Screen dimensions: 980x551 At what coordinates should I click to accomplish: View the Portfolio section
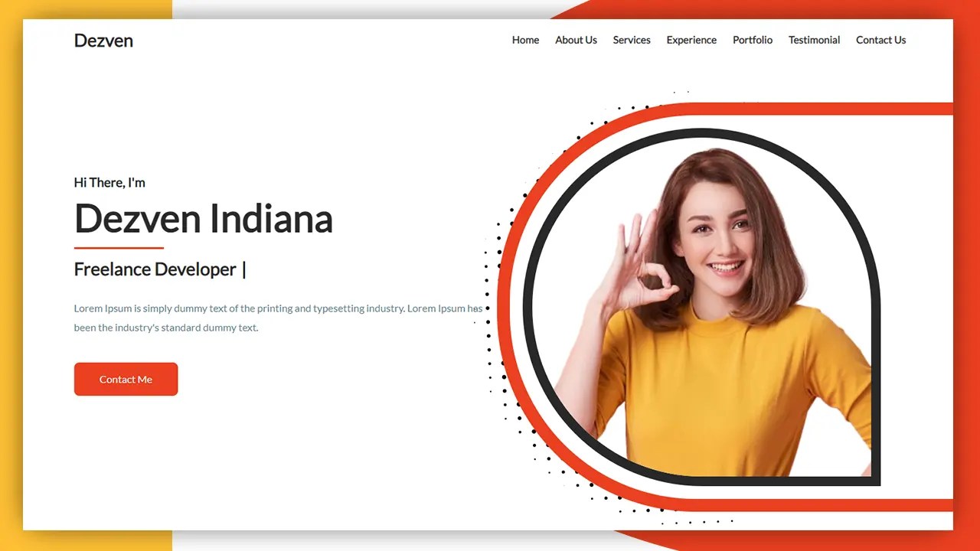753,40
